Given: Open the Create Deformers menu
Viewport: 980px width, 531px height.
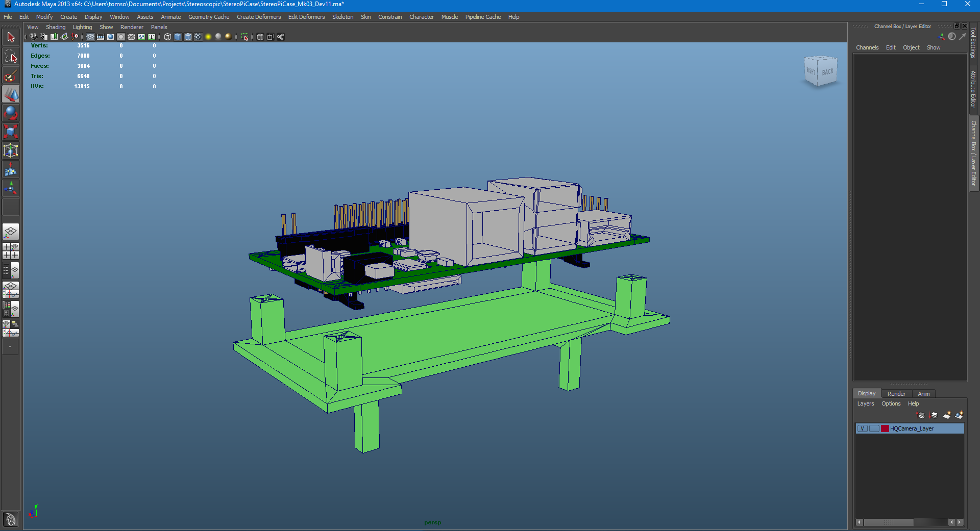Looking at the screenshot, I should coord(258,17).
